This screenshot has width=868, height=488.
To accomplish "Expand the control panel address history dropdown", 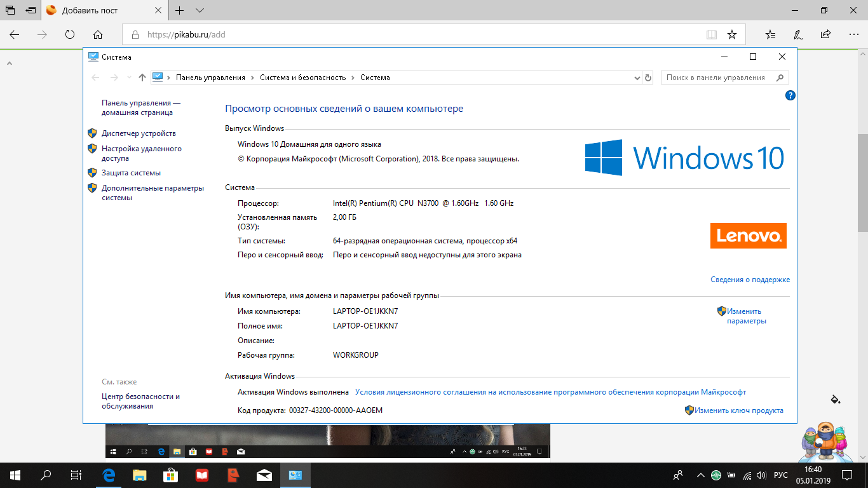I will click(x=637, y=78).
